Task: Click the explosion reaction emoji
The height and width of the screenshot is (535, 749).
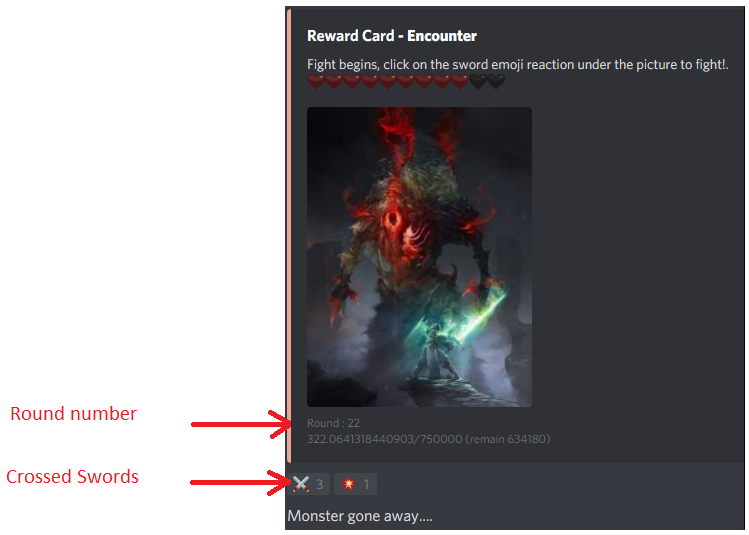Action: (x=349, y=484)
